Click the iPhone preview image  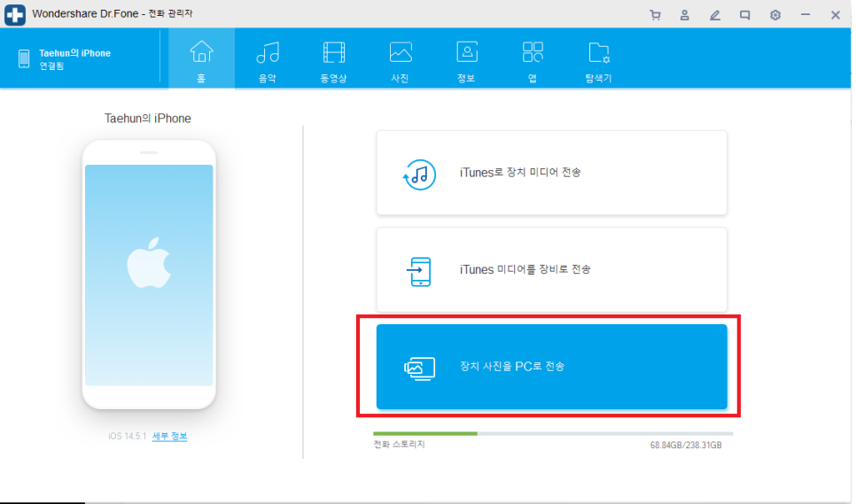point(149,275)
